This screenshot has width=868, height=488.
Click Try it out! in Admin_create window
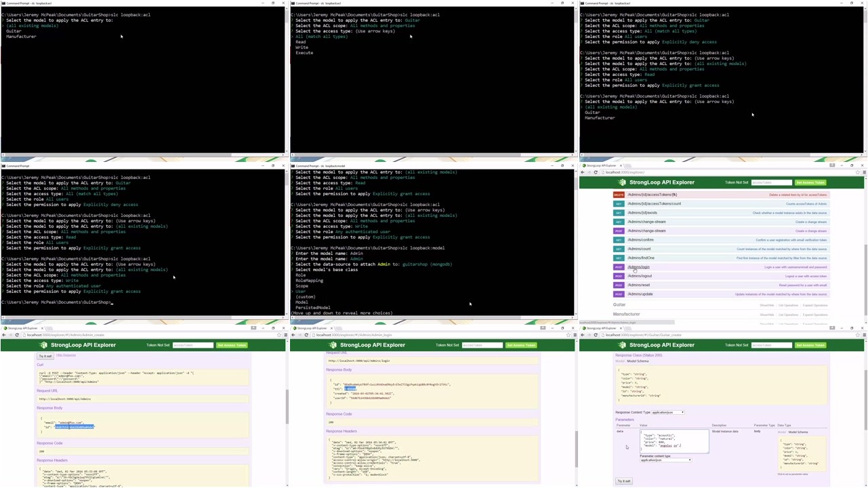tap(45, 356)
